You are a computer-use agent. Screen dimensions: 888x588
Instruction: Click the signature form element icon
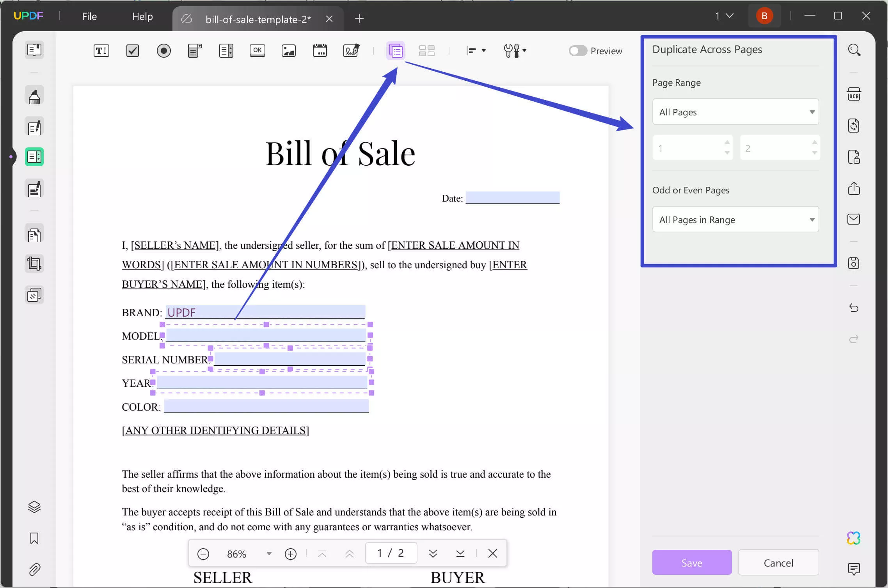tap(350, 51)
